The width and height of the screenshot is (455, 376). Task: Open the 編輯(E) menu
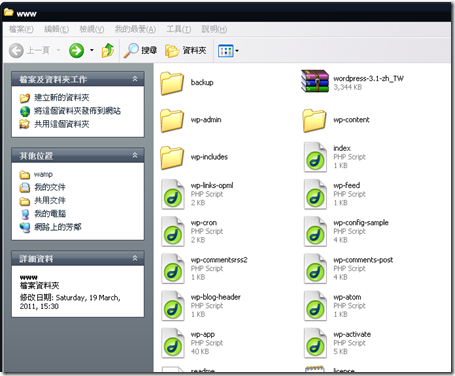(57, 29)
